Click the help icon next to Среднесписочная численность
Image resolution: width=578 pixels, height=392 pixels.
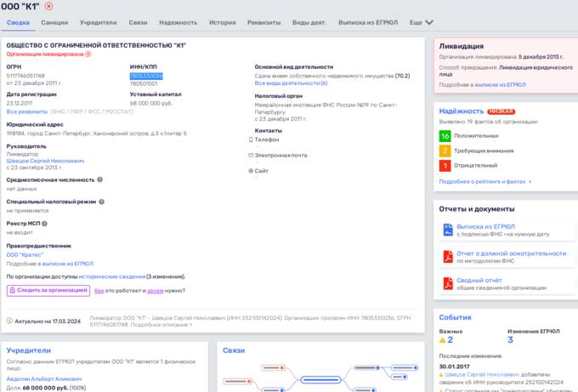[100, 179]
